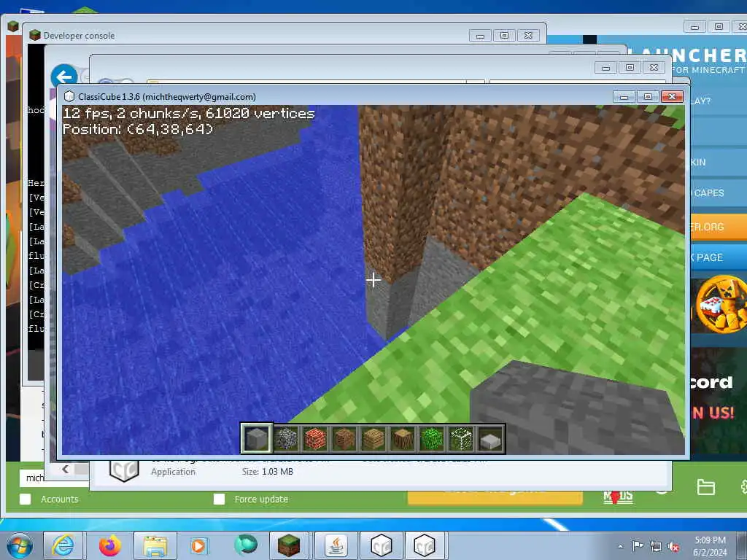
Task: Toggle the Force update checkbox
Action: 219,499
